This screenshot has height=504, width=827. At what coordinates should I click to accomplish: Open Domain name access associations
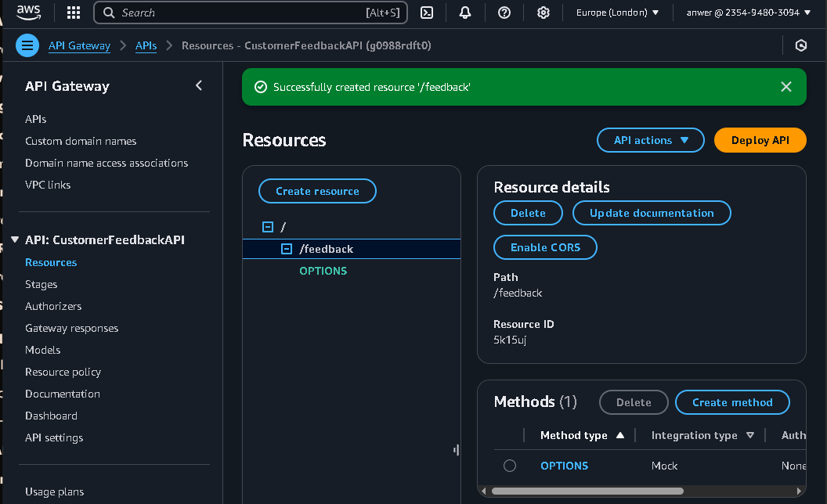pyautogui.click(x=107, y=164)
